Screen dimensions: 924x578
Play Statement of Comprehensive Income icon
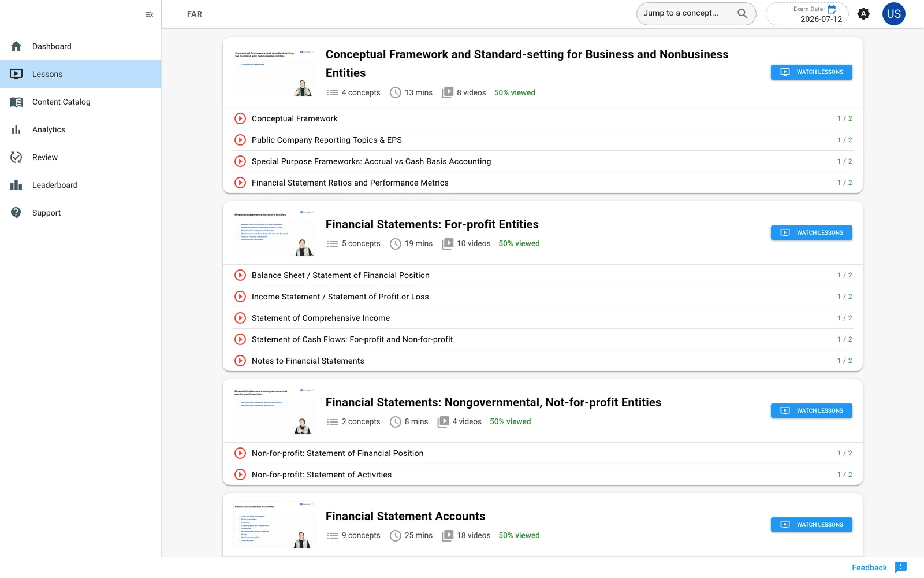[x=240, y=318]
